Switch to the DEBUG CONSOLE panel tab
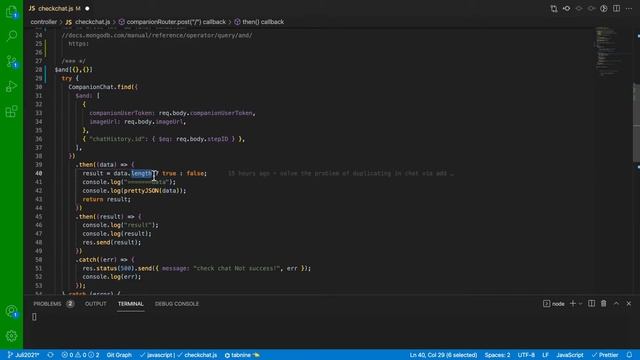This screenshot has width=640, height=360. coord(177,304)
